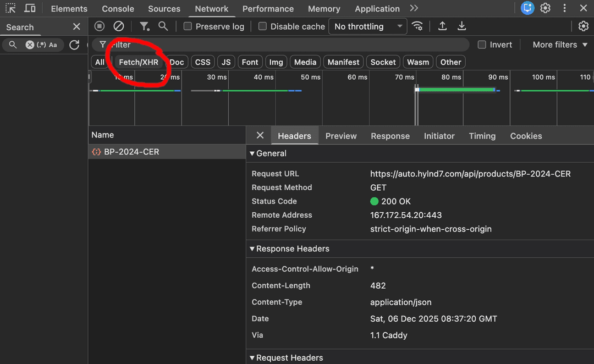Open network conditions wifi icon
Screen dimensions: 594x364
click(417, 26)
